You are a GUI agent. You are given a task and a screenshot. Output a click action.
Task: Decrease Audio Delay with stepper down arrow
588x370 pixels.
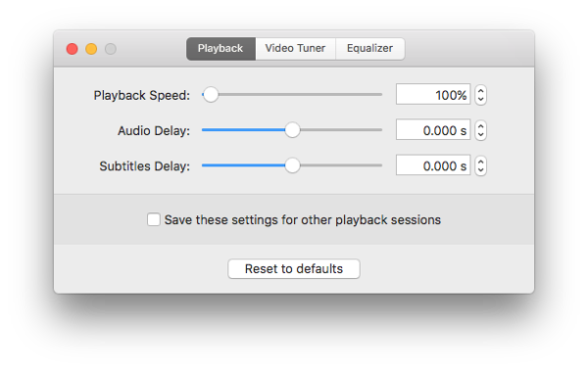(x=480, y=135)
